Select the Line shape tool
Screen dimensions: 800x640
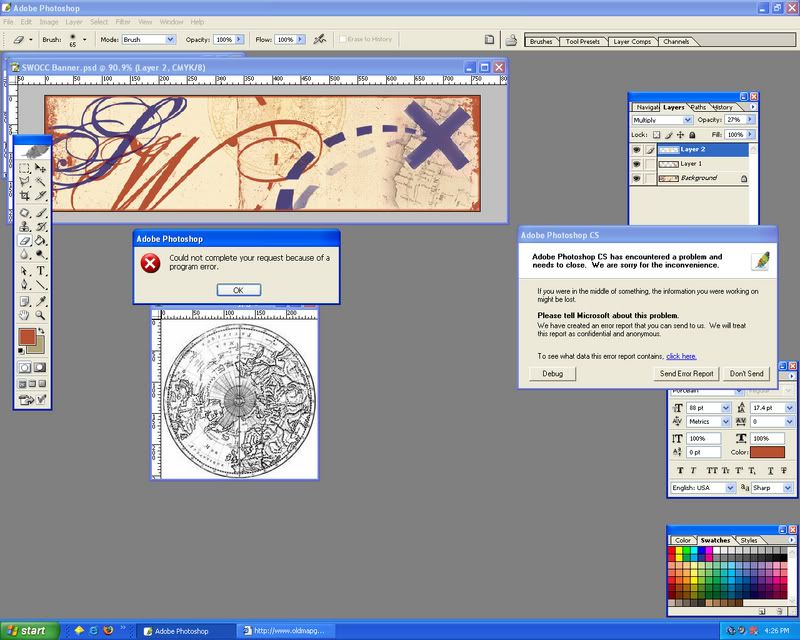[40, 284]
